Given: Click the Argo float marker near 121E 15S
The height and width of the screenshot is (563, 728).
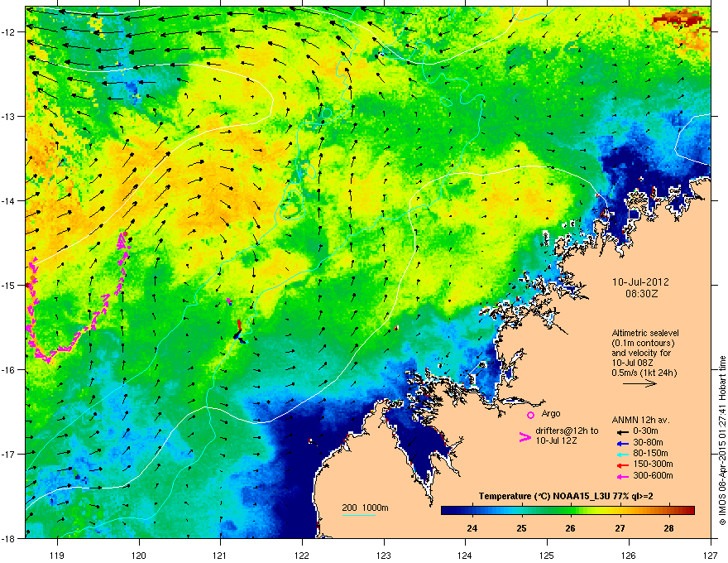Looking at the screenshot, I should (x=229, y=301).
